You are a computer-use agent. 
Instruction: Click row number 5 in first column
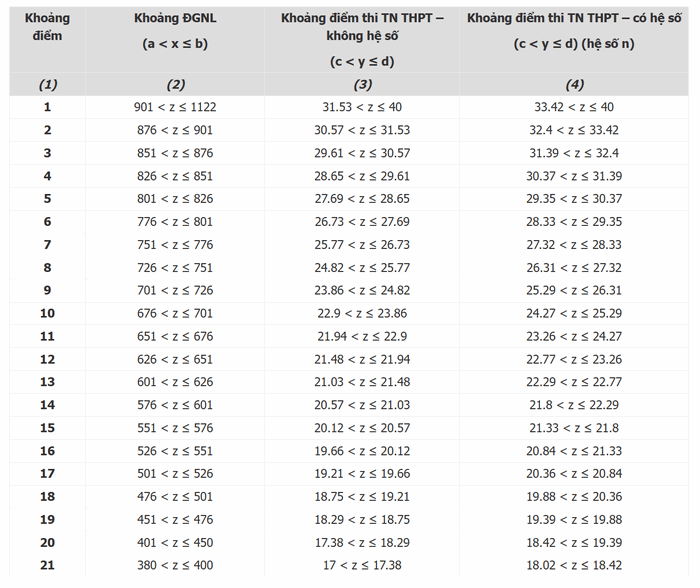click(47, 199)
